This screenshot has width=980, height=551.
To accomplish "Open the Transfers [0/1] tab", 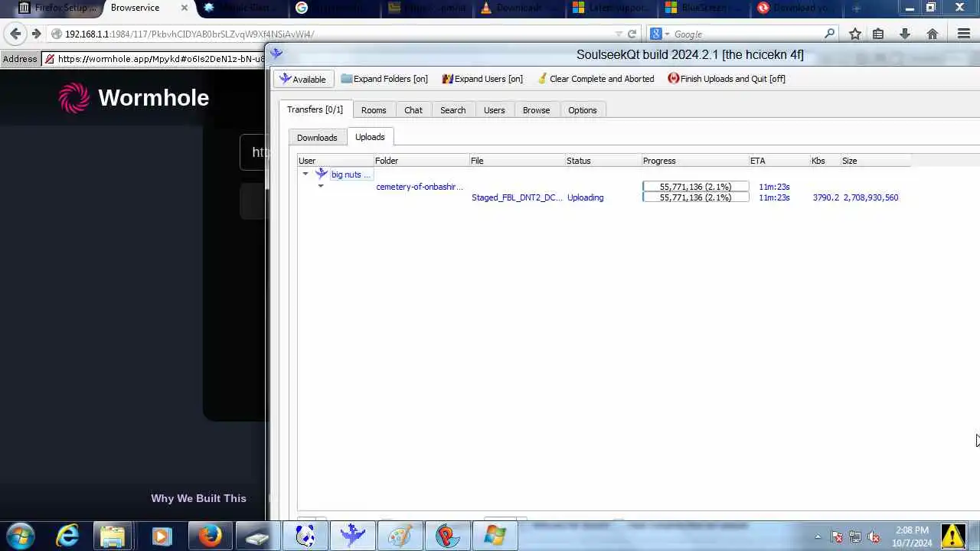I will point(315,109).
